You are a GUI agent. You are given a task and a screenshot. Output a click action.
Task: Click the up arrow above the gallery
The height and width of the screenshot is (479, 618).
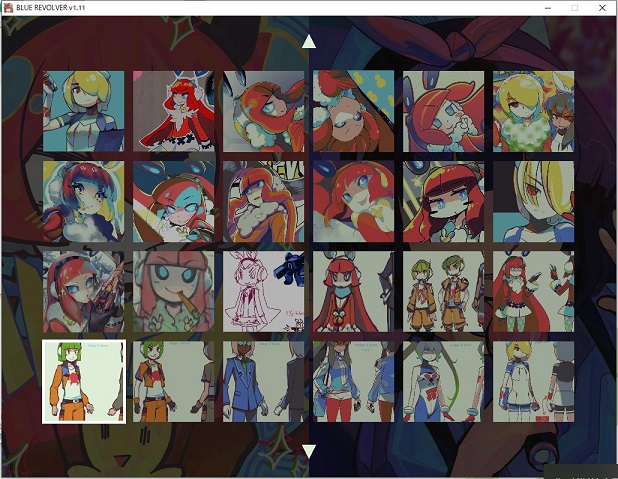click(309, 41)
